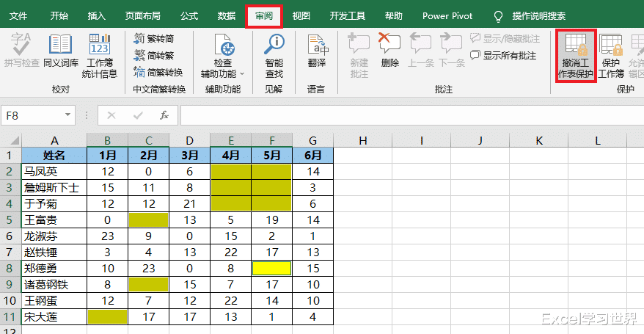Viewport: 644px width, 334px height.
Task: Select header cell 3月
Action: point(189,156)
